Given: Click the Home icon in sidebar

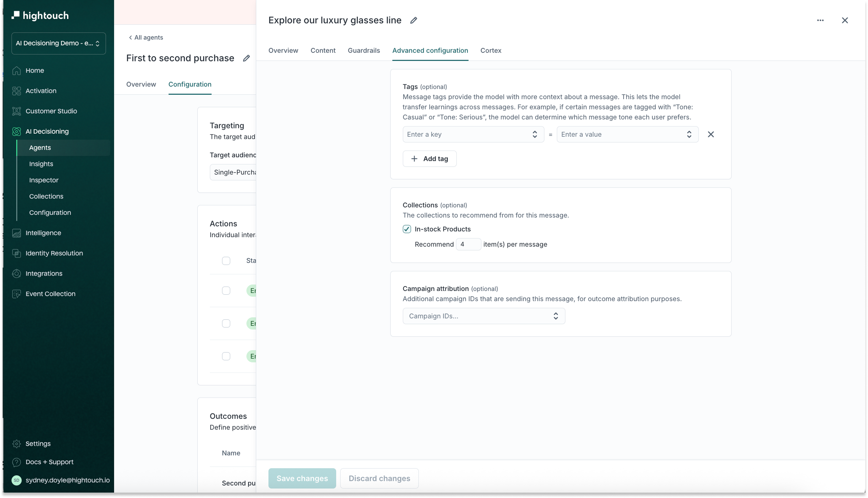Looking at the screenshot, I should click(x=17, y=70).
